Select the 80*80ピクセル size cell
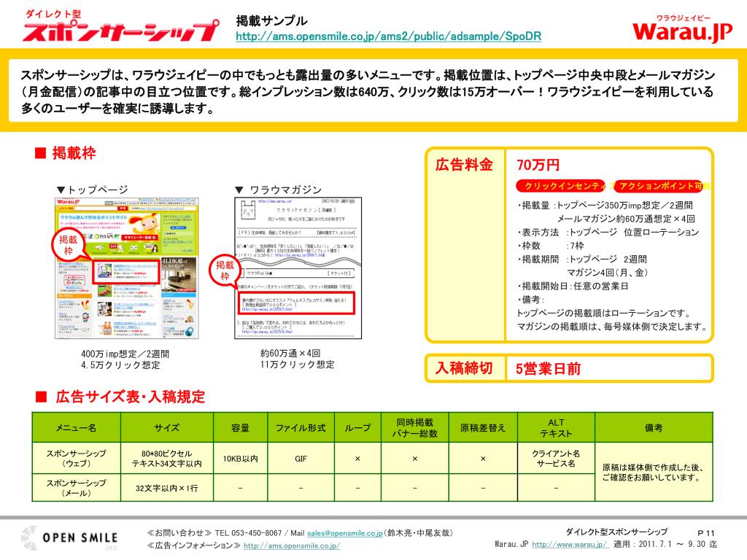Screen dimensions: 747x560 click(167, 458)
